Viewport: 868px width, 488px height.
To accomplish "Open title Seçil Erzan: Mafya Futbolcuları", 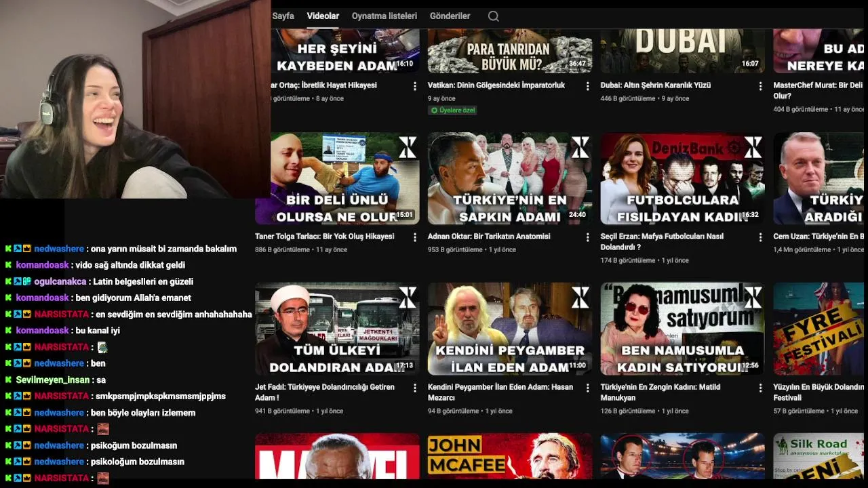I will 662,241.
